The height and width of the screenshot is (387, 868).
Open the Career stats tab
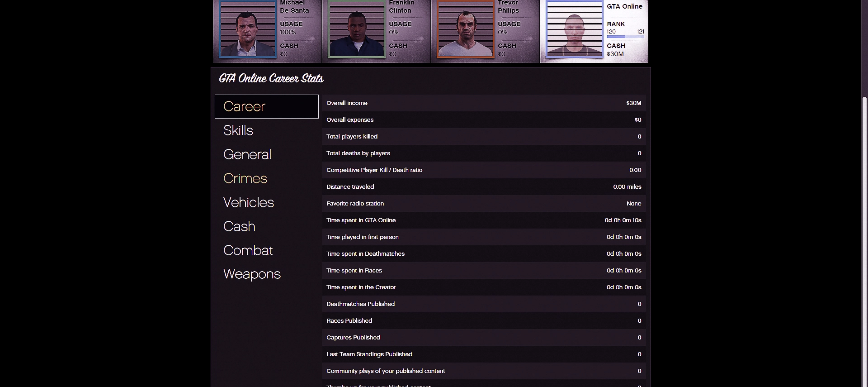(x=267, y=106)
